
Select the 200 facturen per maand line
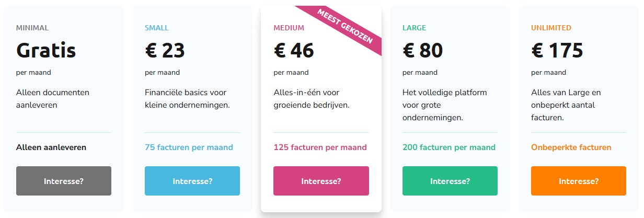click(x=448, y=147)
